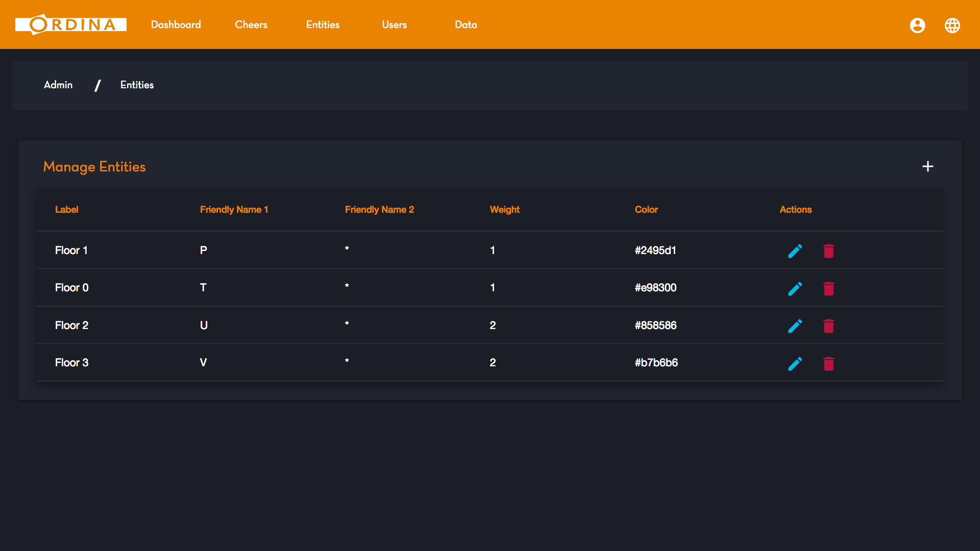This screenshot has width=980, height=551.
Task: Edit the Floor 2 entity
Action: point(795,326)
